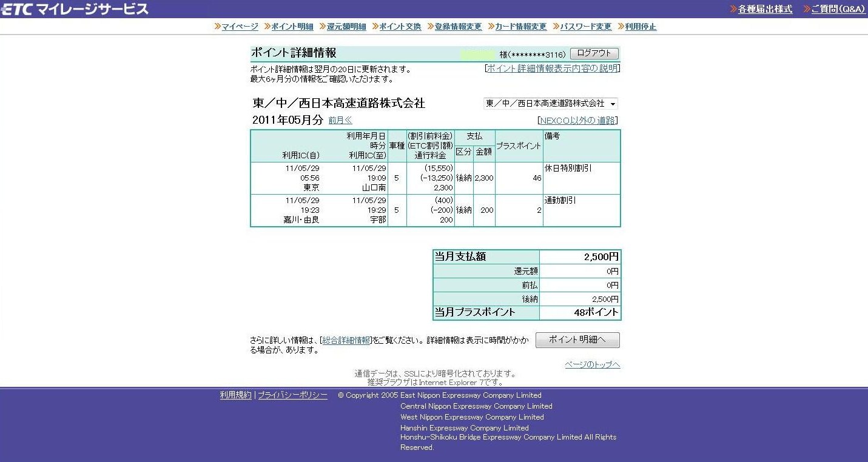Open 各種届出様式 link in header

click(x=765, y=9)
